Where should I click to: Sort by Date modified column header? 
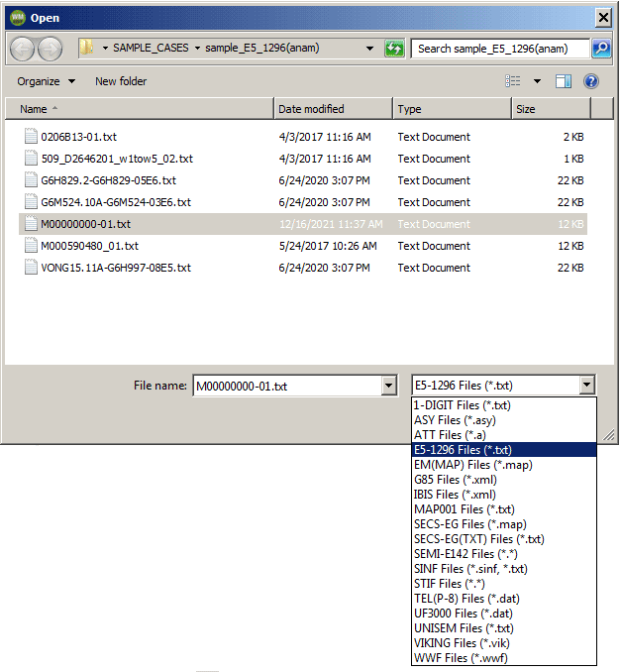333,109
